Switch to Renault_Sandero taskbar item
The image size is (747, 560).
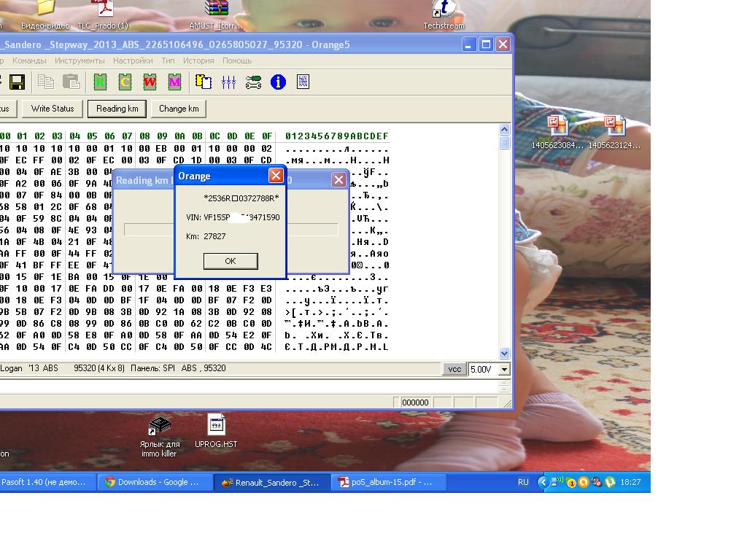click(272, 483)
